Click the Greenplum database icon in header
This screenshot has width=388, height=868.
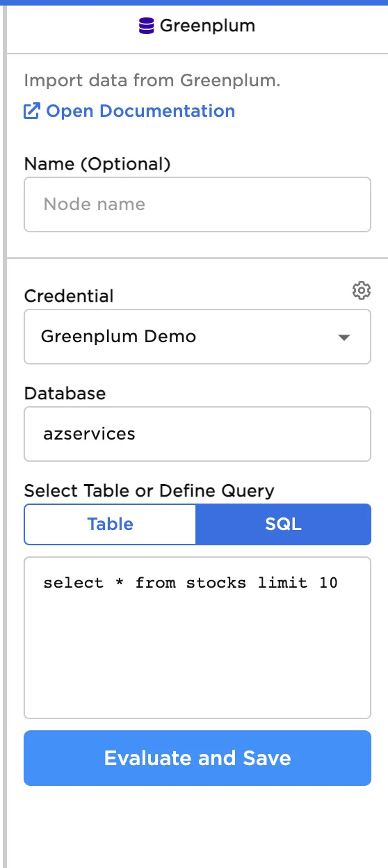click(146, 26)
